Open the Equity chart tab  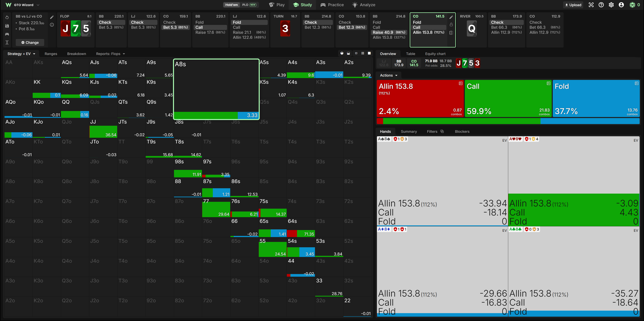(x=435, y=54)
